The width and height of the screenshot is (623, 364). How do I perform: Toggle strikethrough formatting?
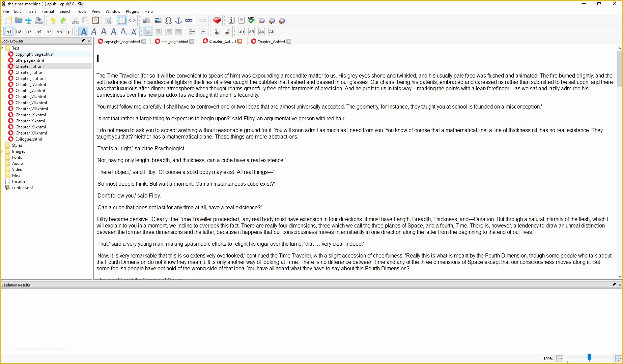tap(114, 32)
